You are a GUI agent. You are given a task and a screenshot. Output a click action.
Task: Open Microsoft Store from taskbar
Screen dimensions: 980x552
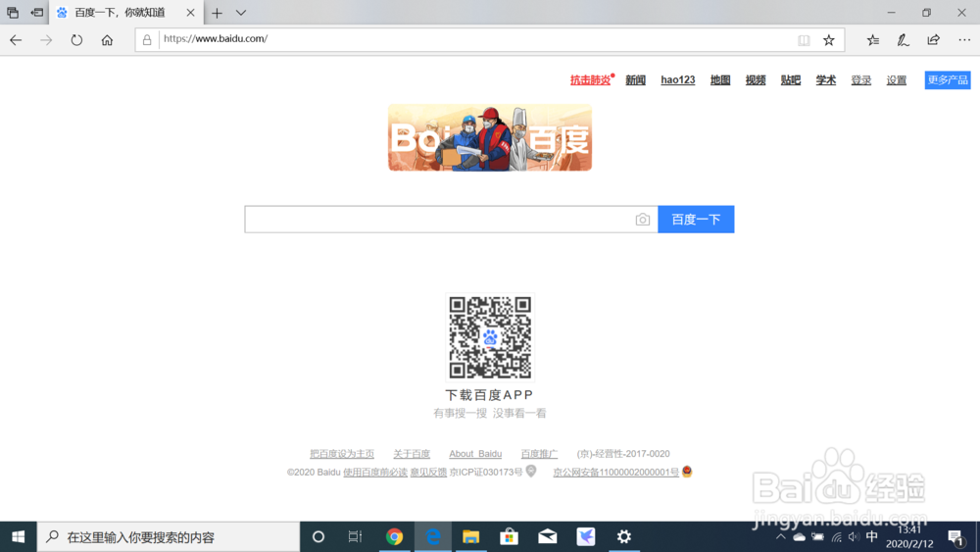coord(509,537)
